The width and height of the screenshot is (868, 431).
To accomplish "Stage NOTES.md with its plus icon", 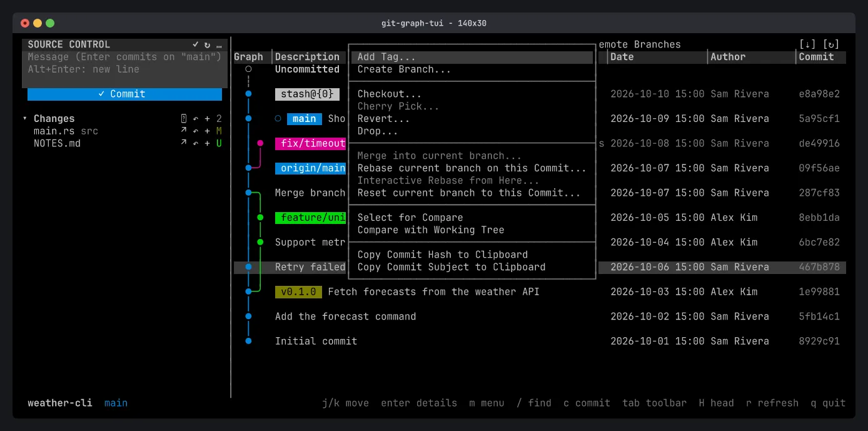I will tap(207, 143).
